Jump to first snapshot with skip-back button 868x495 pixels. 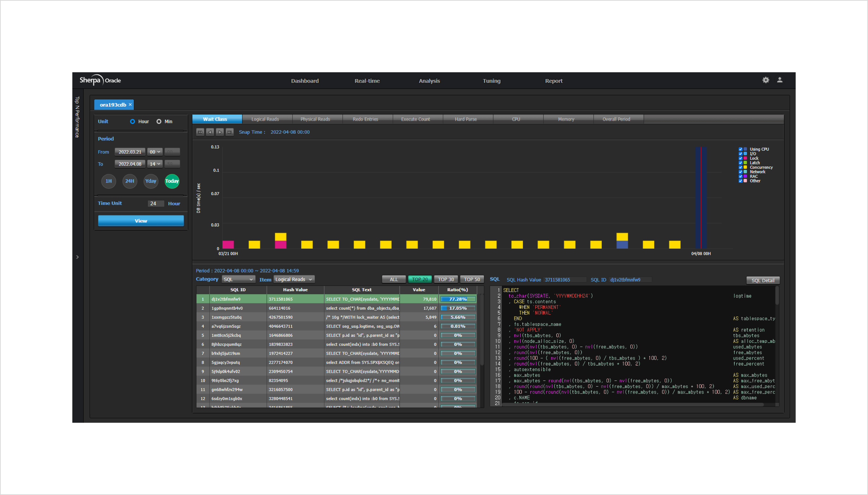click(x=200, y=132)
